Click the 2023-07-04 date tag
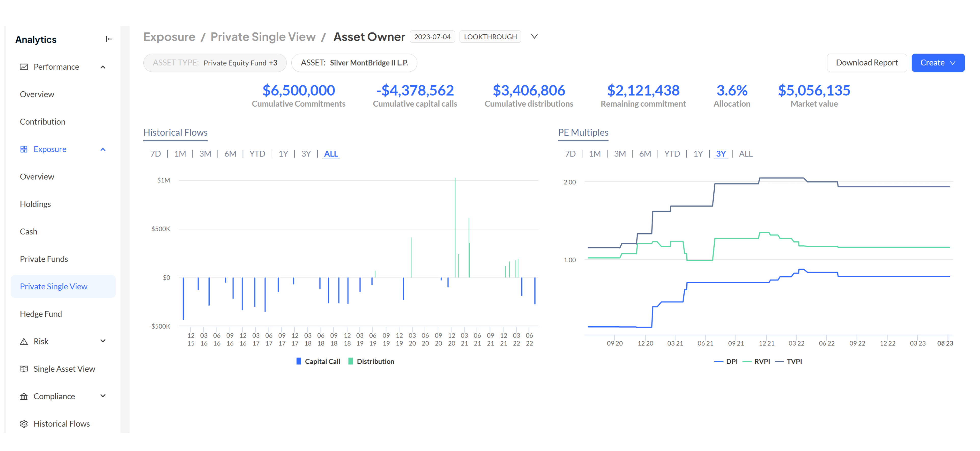980x451 pixels. click(x=432, y=37)
